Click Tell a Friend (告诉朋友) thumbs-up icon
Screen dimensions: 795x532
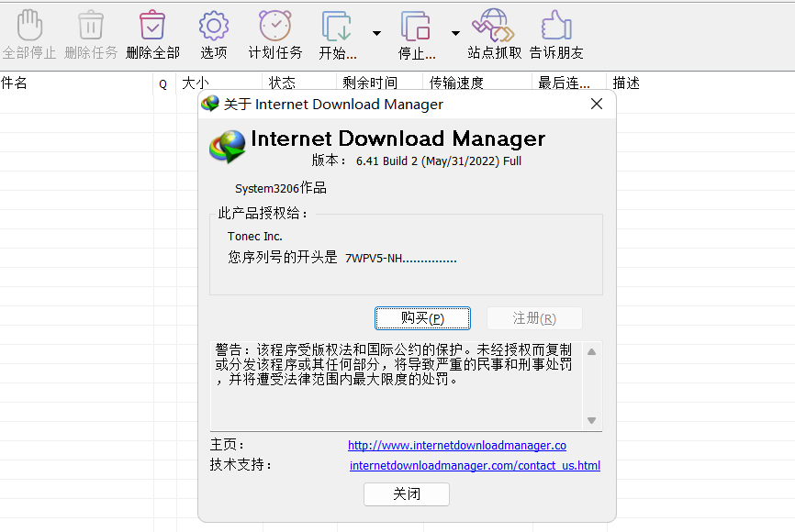(556, 25)
